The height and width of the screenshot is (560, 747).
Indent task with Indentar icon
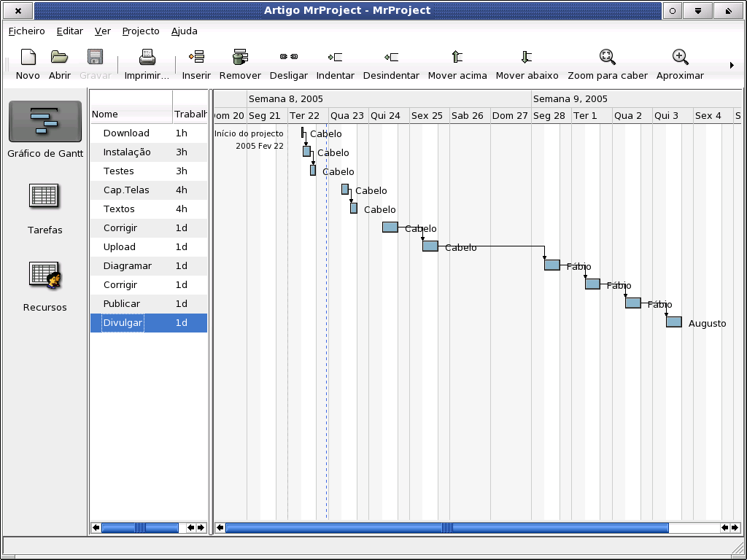pos(336,57)
